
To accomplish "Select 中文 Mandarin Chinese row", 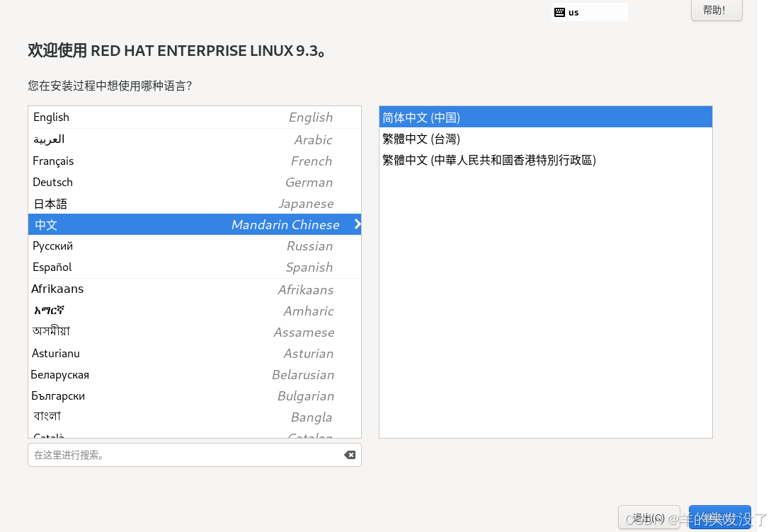I will tap(195, 224).
